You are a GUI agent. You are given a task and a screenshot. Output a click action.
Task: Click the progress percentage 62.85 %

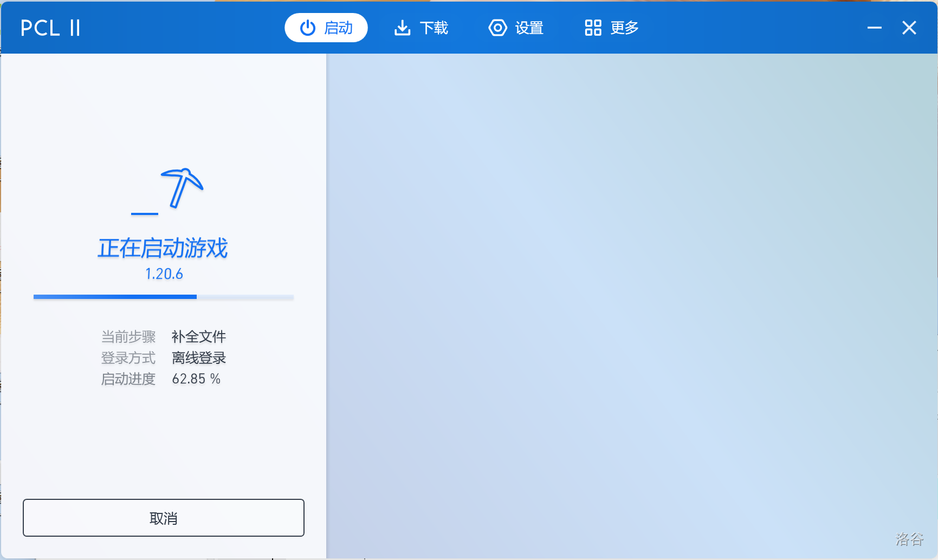(196, 379)
